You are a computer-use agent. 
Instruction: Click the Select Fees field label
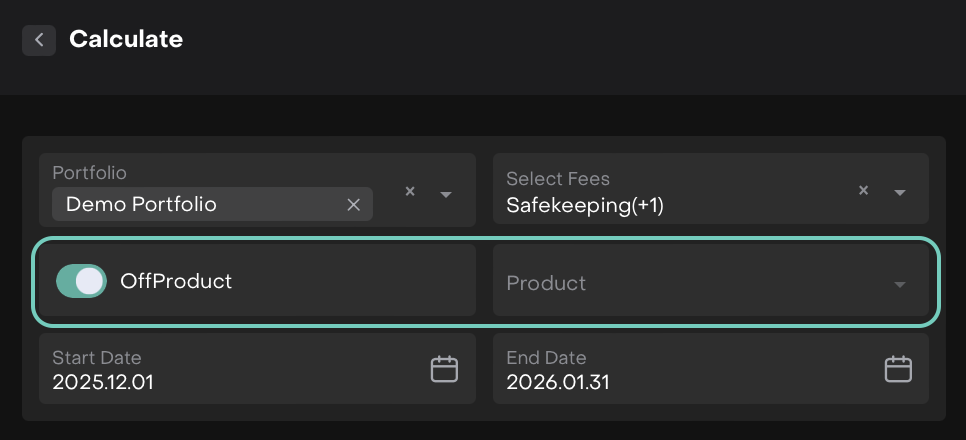pos(558,179)
